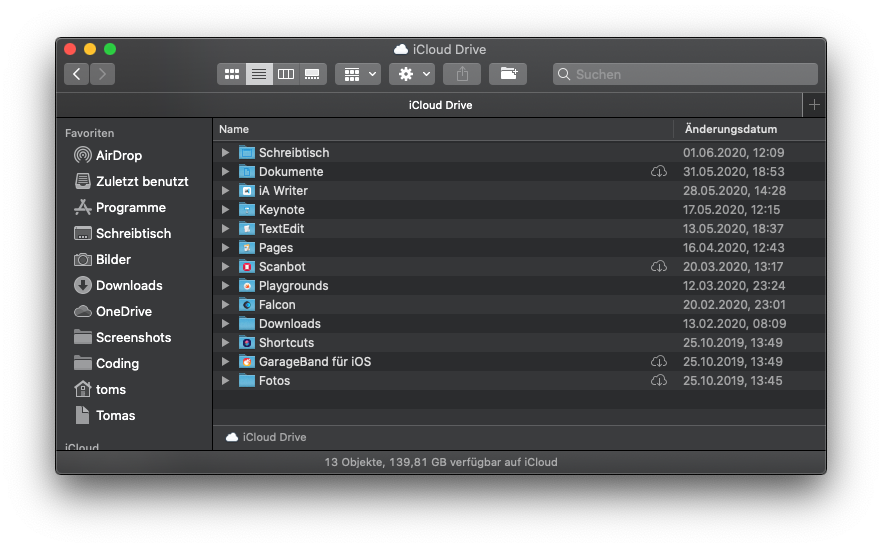The width and height of the screenshot is (882, 548).
Task: Open Bilder in the sidebar
Action: [x=102, y=259]
